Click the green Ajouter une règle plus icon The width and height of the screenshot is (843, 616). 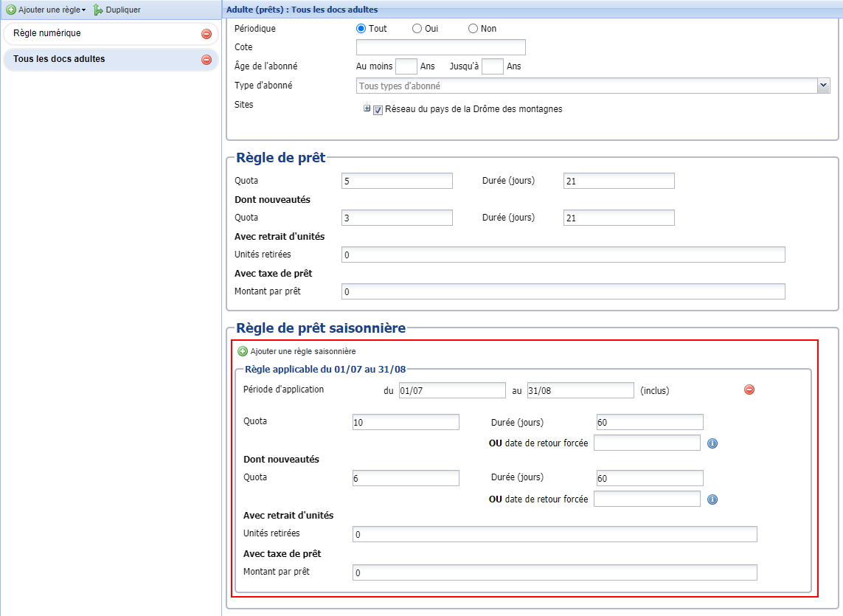click(11, 10)
